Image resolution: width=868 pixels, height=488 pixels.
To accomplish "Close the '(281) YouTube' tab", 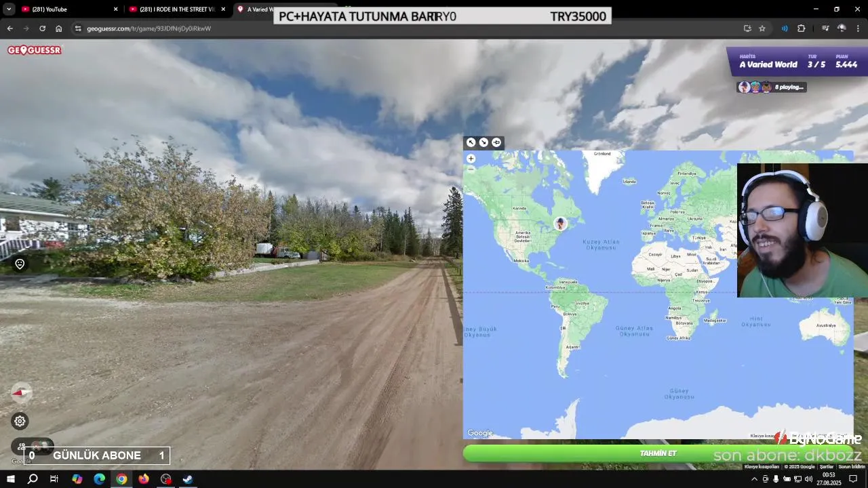I will [115, 9].
